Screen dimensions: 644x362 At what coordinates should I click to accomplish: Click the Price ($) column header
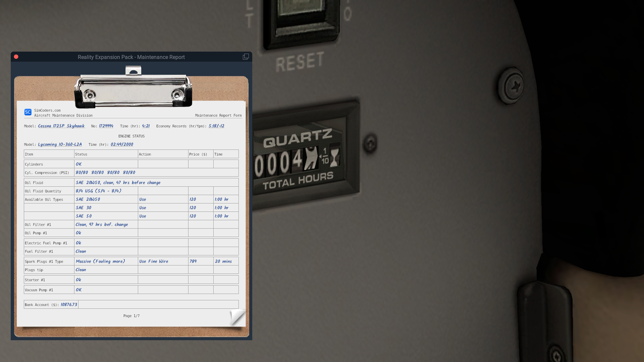click(198, 154)
